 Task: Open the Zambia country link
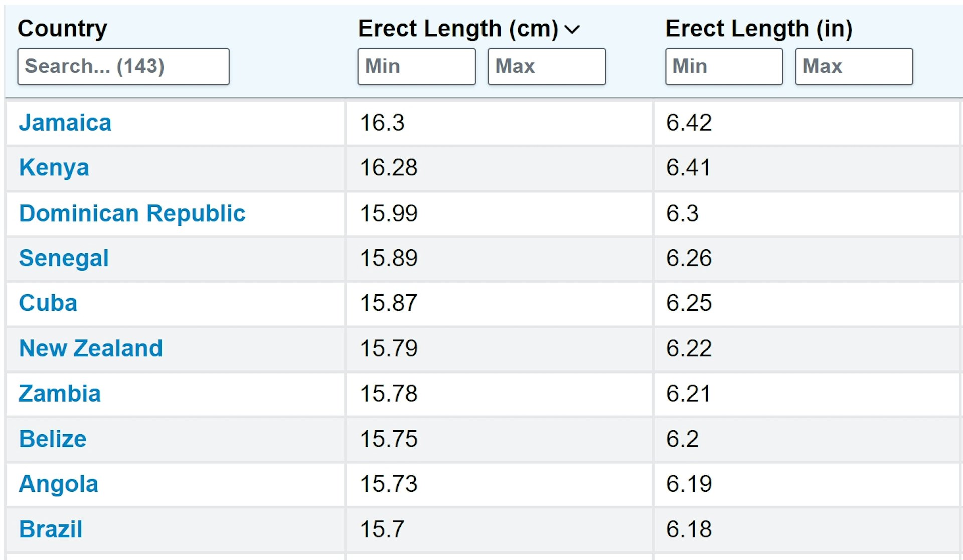(60, 394)
